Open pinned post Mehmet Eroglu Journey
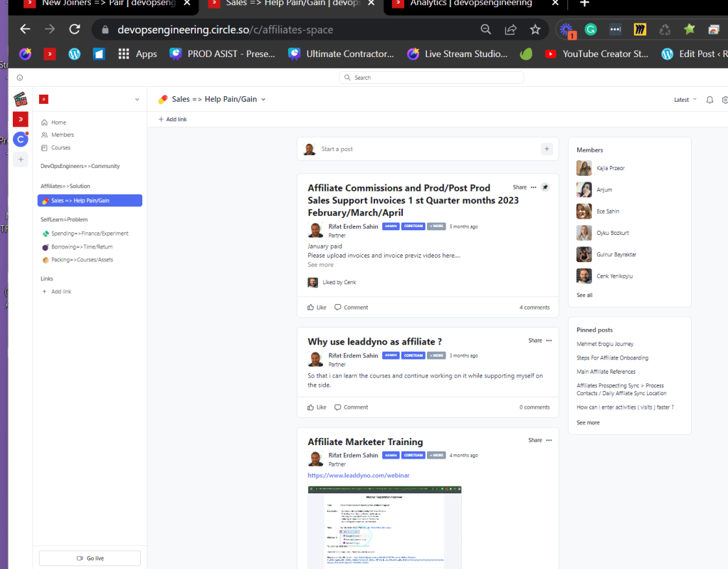The width and height of the screenshot is (728, 569). tap(605, 344)
